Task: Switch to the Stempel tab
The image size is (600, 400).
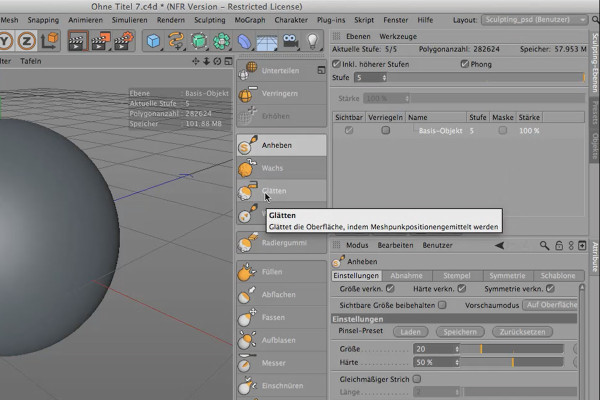Action: [457, 276]
